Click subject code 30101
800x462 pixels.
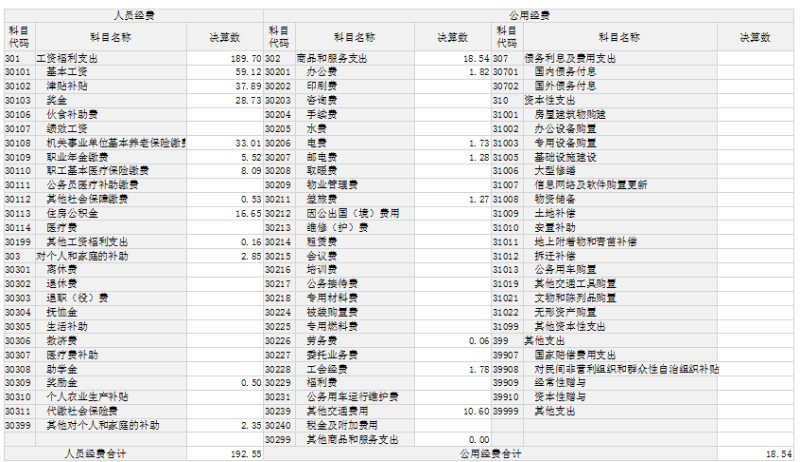coord(17,73)
